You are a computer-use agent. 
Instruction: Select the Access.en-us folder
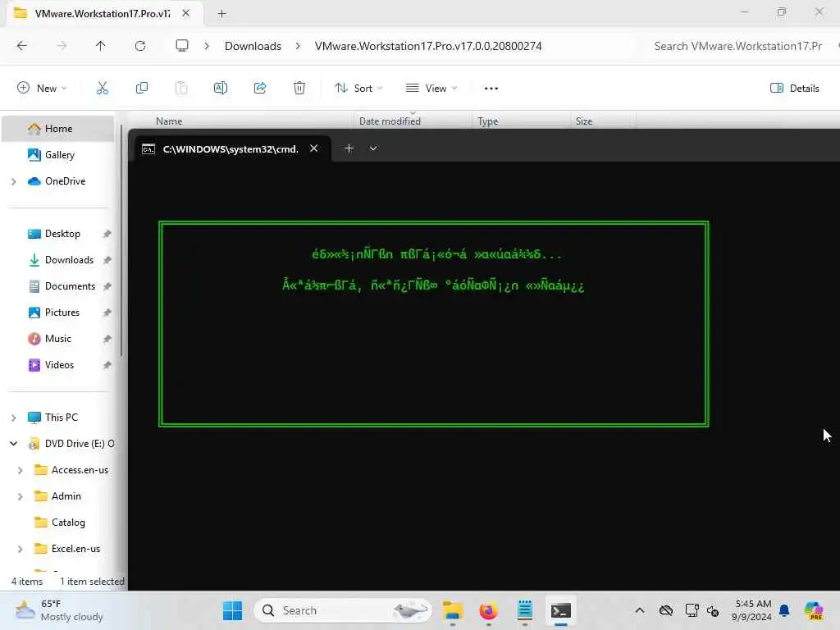tap(80, 470)
